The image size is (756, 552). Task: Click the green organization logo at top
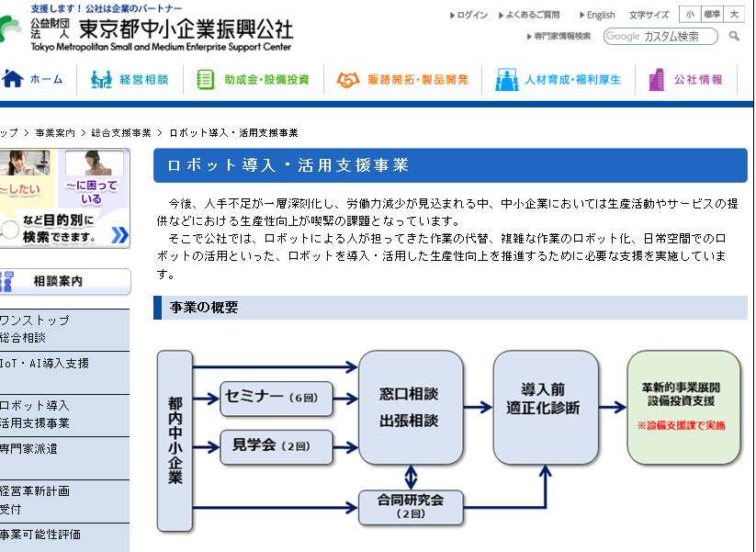pyautogui.click(x=9, y=28)
